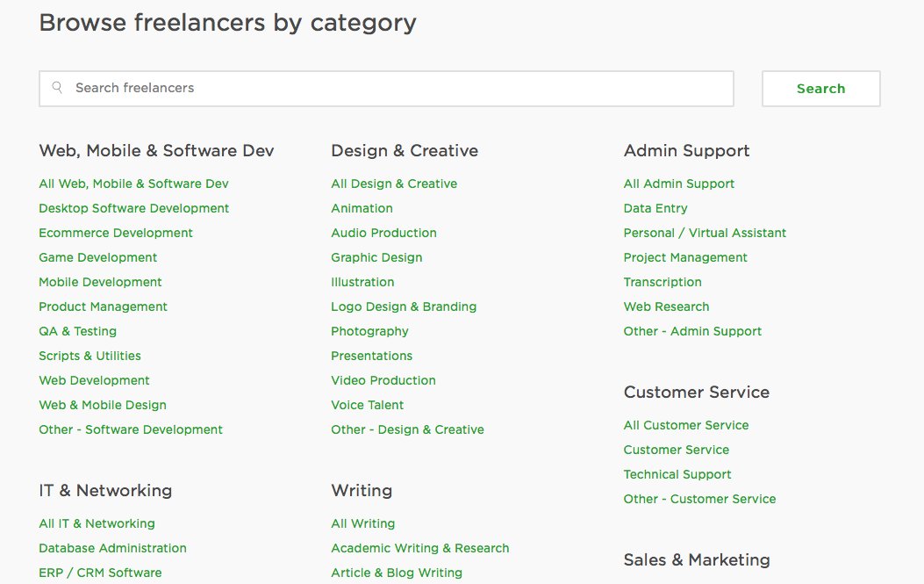Open the Graphic Design category
This screenshot has width=924, height=584.
point(376,258)
